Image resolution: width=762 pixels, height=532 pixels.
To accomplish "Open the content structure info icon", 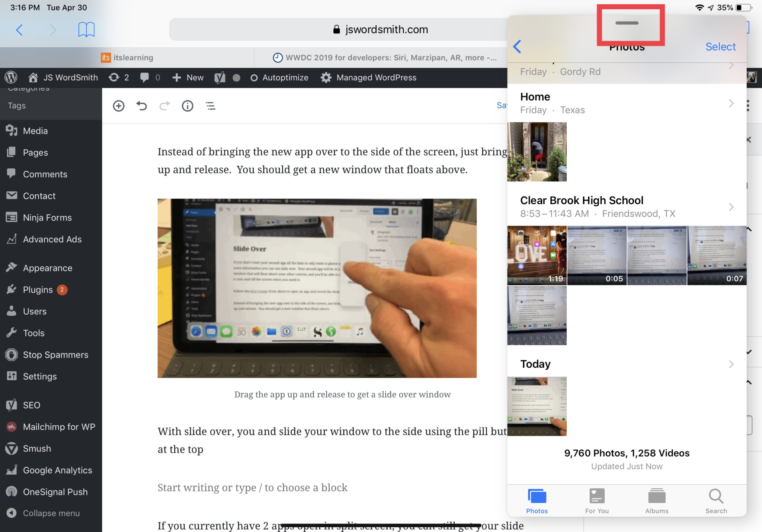I will click(x=187, y=106).
